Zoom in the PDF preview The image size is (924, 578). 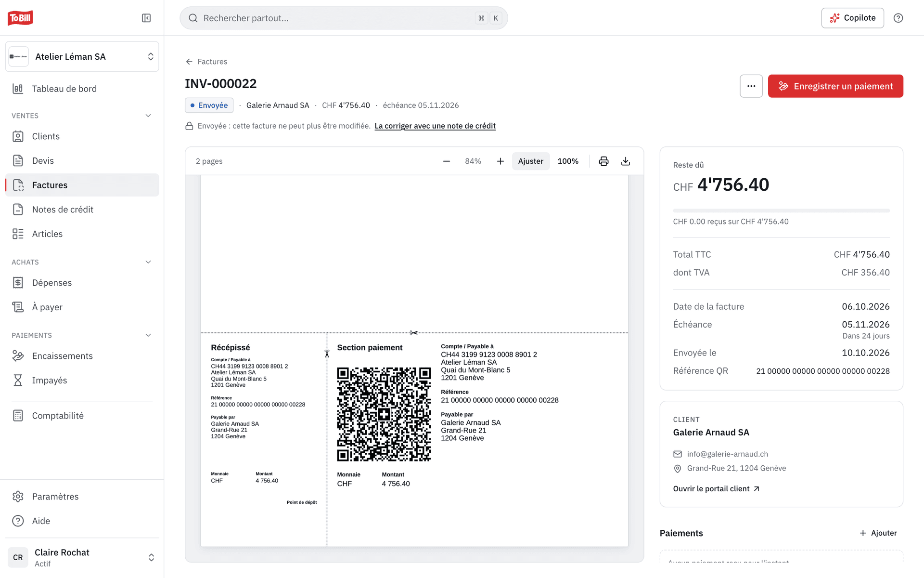pyautogui.click(x=500, y=161)
